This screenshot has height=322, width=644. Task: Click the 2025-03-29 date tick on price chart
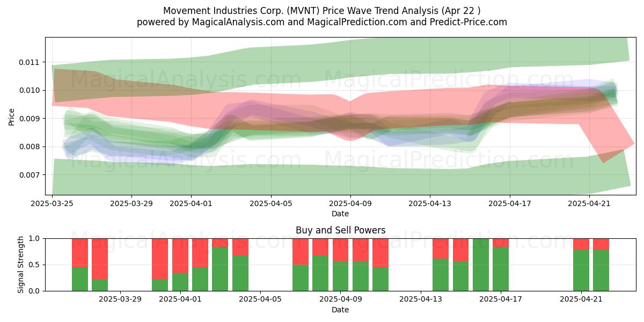(131, 203)
